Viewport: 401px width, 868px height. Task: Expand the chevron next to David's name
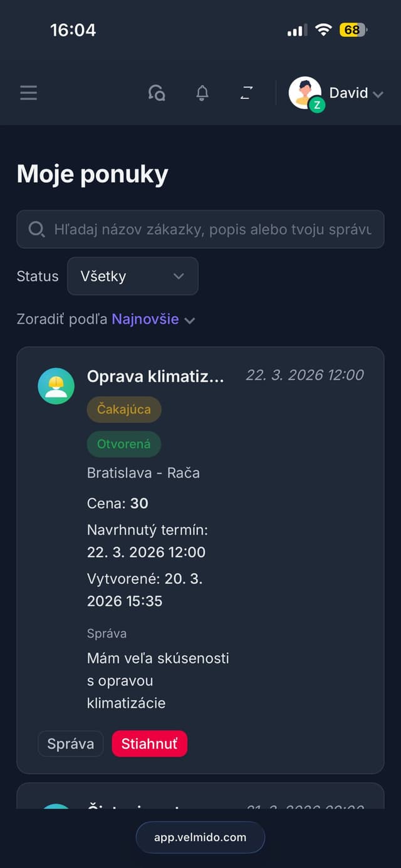(378, 94)
